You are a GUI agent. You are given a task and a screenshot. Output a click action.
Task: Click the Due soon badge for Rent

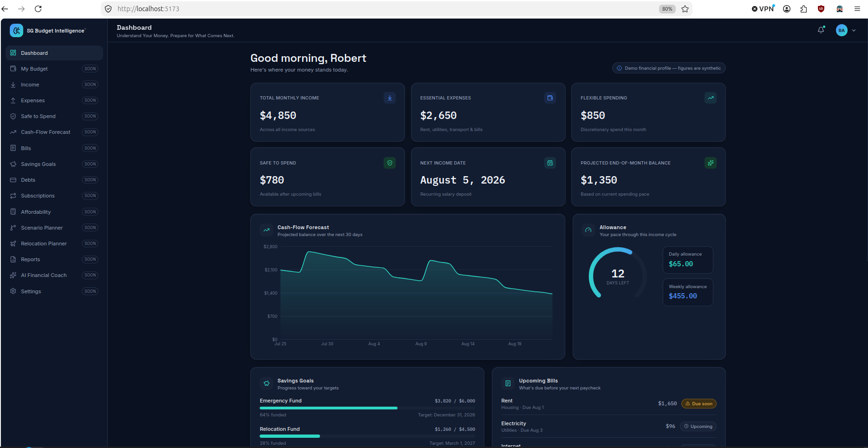[699, 404]
